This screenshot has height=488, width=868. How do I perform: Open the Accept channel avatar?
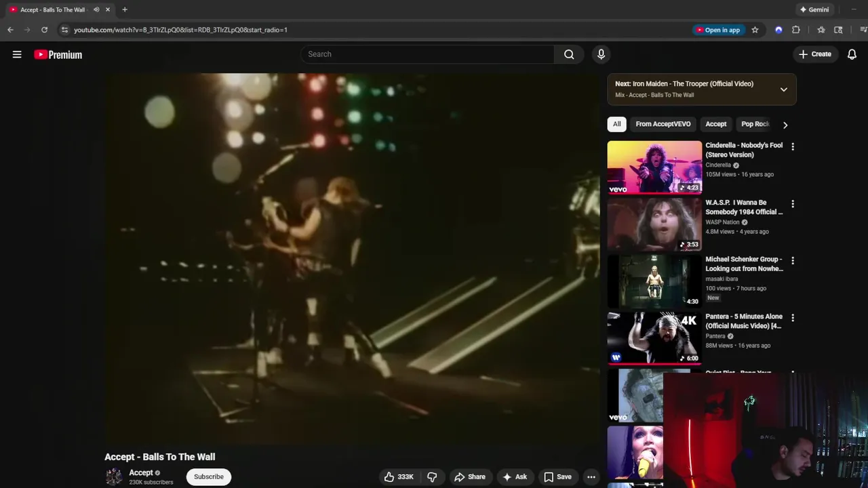coord(114,476)
